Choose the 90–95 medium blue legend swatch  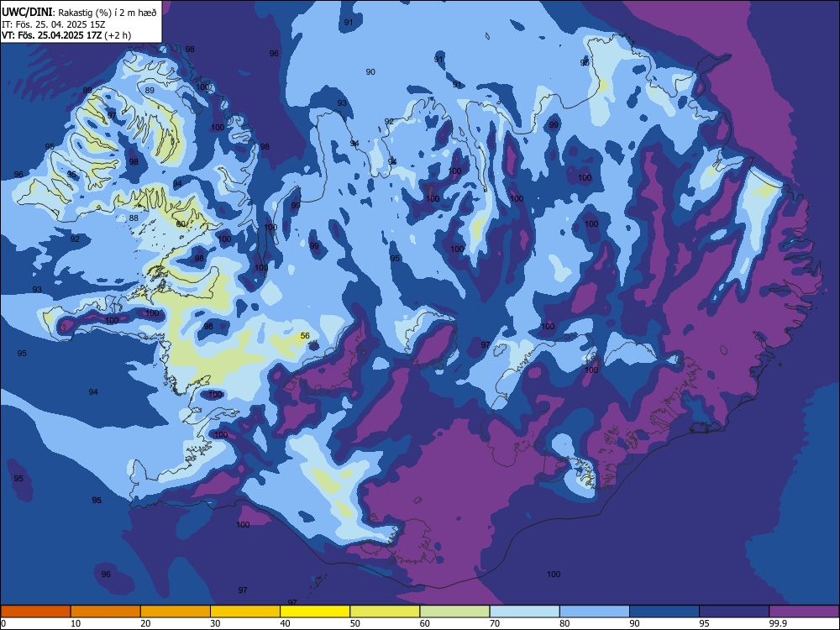[664, 611]
